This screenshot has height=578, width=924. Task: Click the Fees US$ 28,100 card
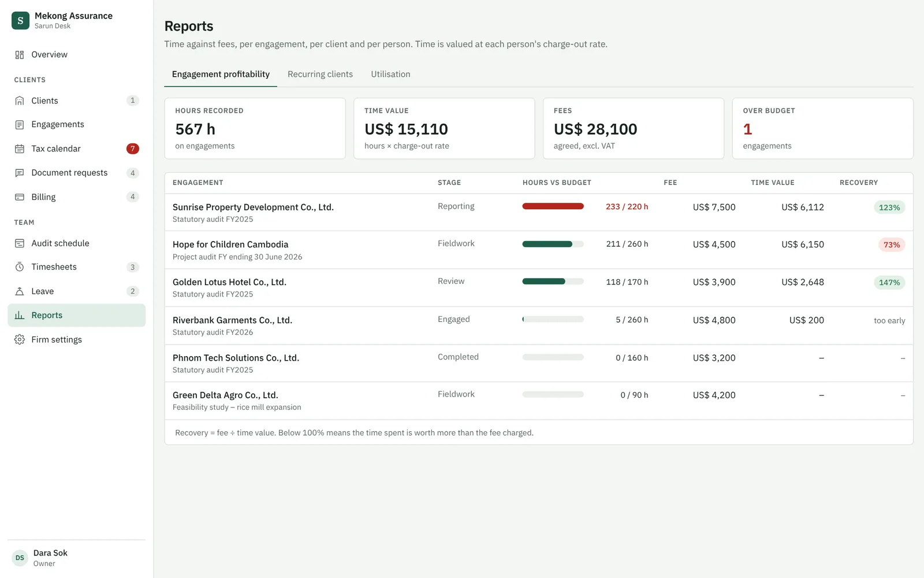[634, 128]
